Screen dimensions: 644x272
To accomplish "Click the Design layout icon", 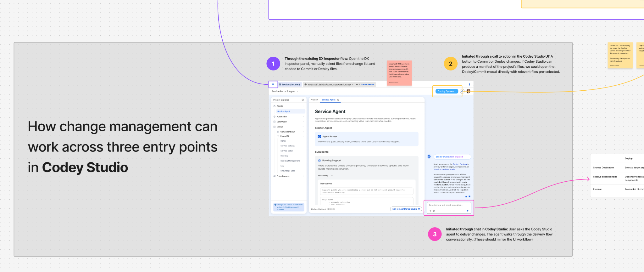I will [x=275, y=127].
